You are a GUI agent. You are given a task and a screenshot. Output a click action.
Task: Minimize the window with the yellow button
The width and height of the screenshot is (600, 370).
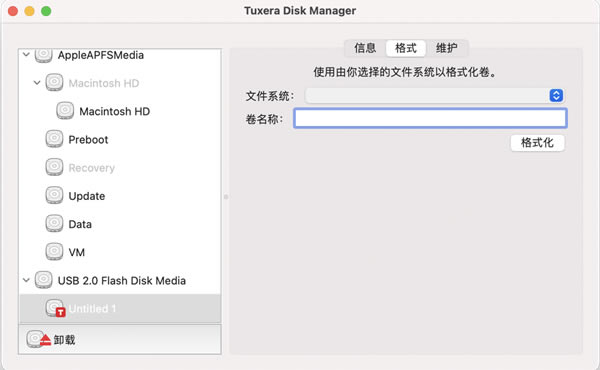pyautogui.click(x=29, y=11)
